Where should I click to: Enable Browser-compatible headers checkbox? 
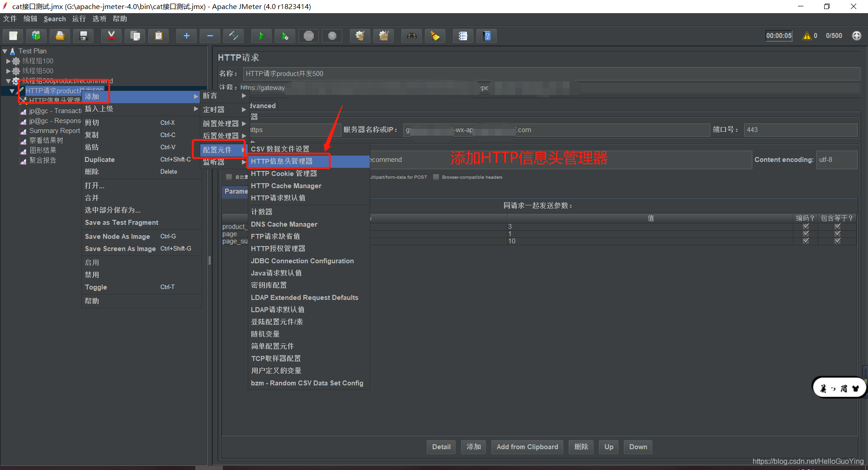[x=436, y=177]
